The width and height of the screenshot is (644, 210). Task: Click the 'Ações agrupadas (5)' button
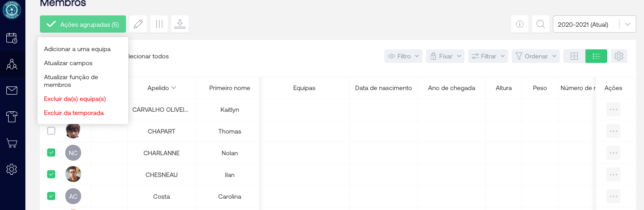tap(82, 24)
